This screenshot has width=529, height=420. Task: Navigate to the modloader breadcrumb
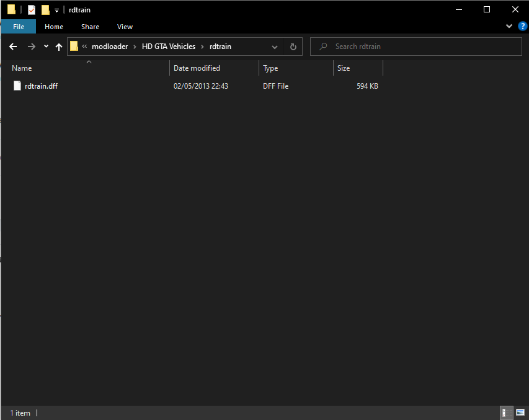coord(110,47)
